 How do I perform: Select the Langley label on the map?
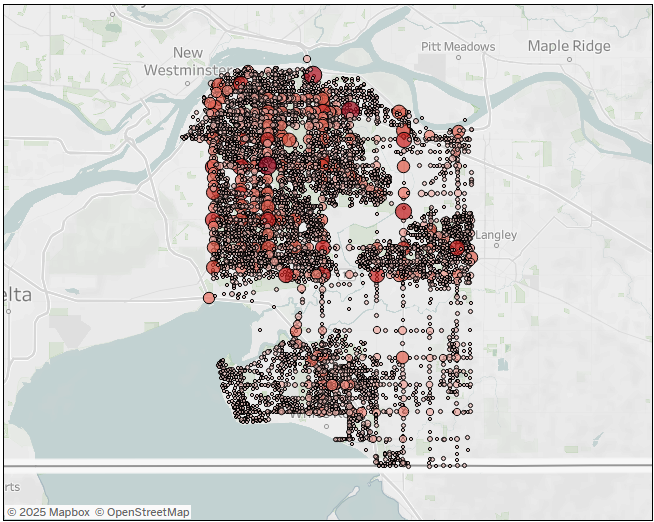(x=497, y=235)
